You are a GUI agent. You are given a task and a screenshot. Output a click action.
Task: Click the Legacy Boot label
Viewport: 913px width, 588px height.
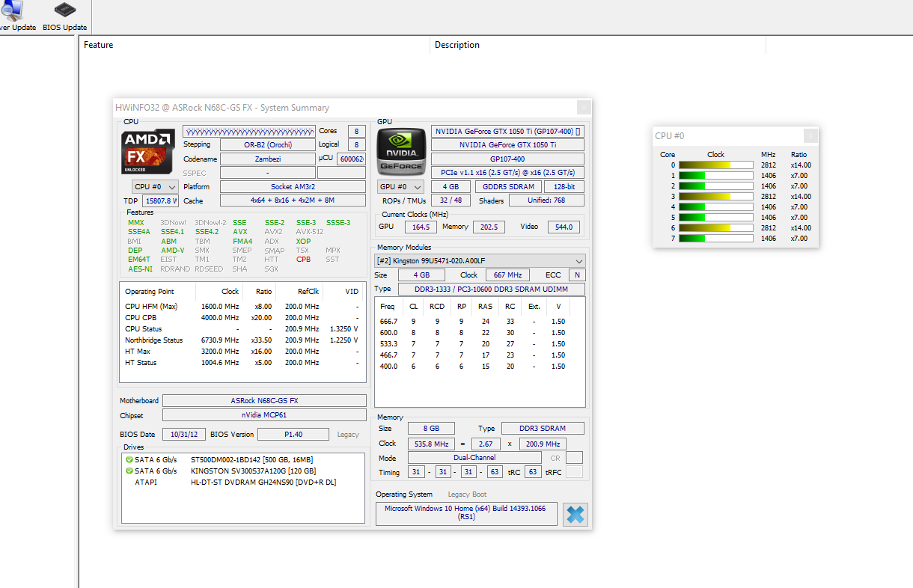point(467,494)
